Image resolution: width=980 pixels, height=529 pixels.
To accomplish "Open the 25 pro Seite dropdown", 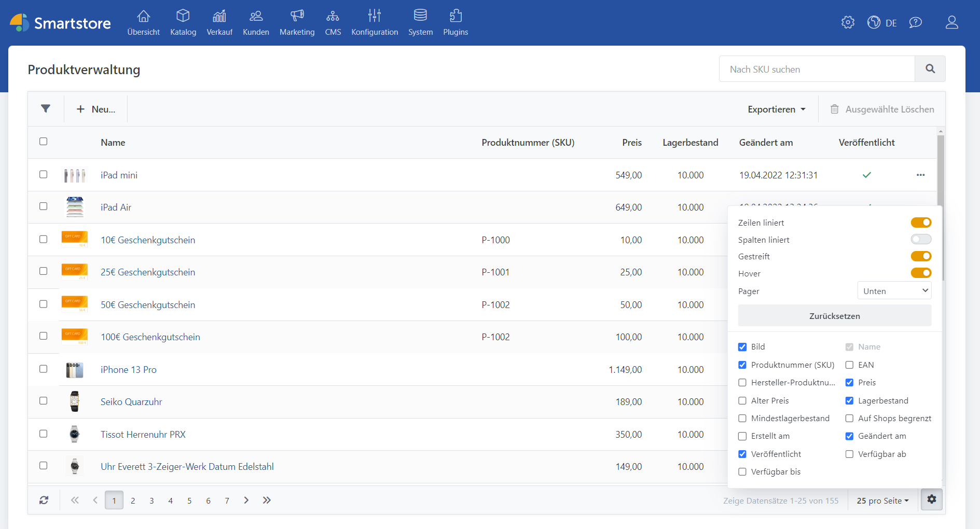I will pos(882,501).
